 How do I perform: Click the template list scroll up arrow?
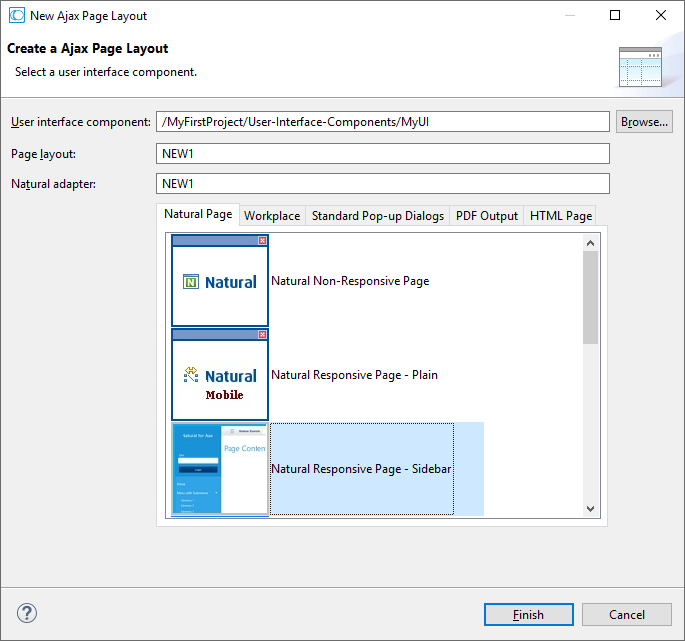[590, 242]
